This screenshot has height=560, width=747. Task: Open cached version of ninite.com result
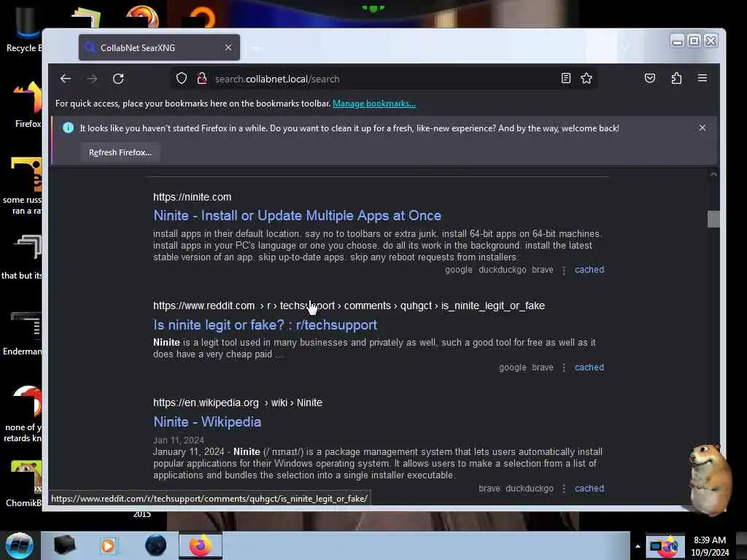tap(589, 270)
